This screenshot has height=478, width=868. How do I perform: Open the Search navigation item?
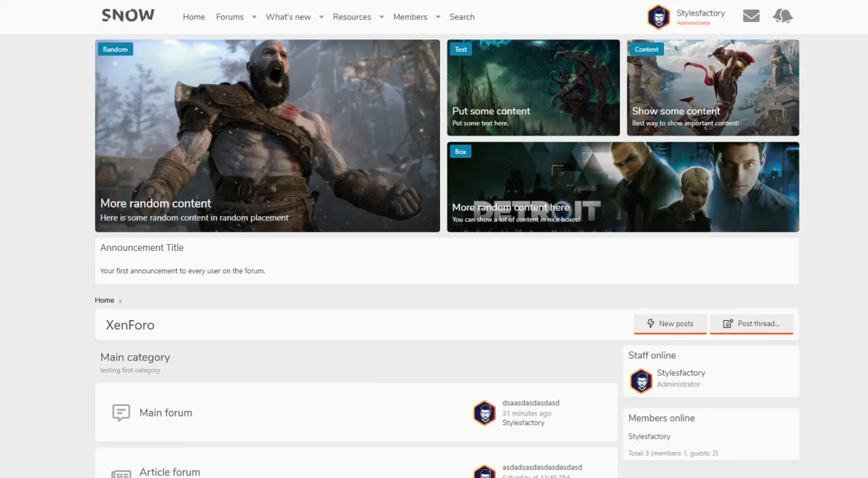462,17
